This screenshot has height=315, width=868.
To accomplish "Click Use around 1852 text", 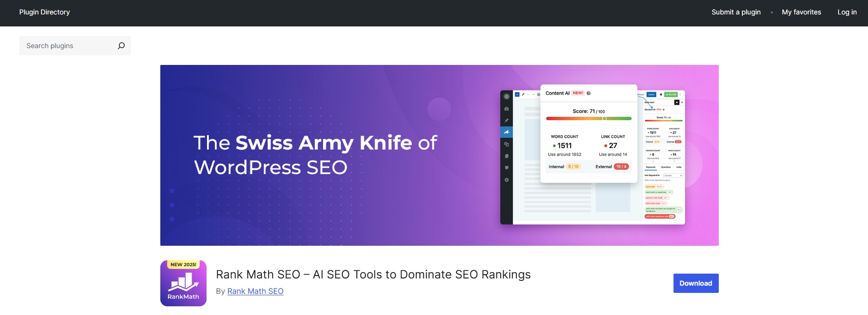I will point(564,154).
